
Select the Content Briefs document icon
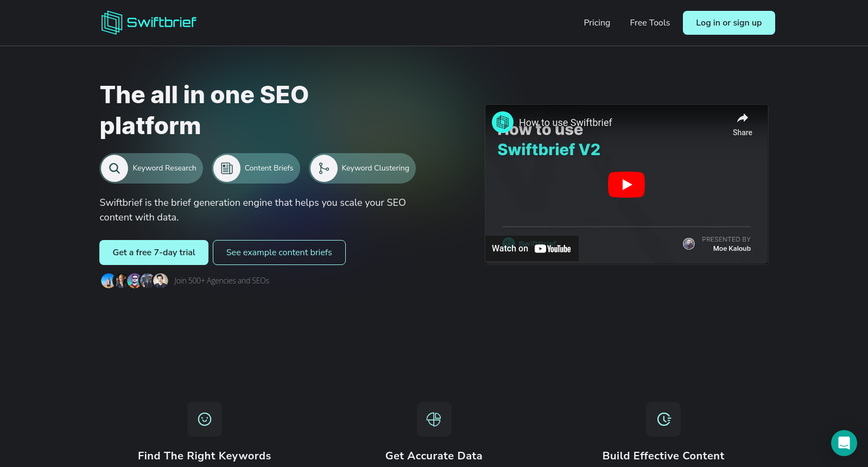(x=227, y=168)
